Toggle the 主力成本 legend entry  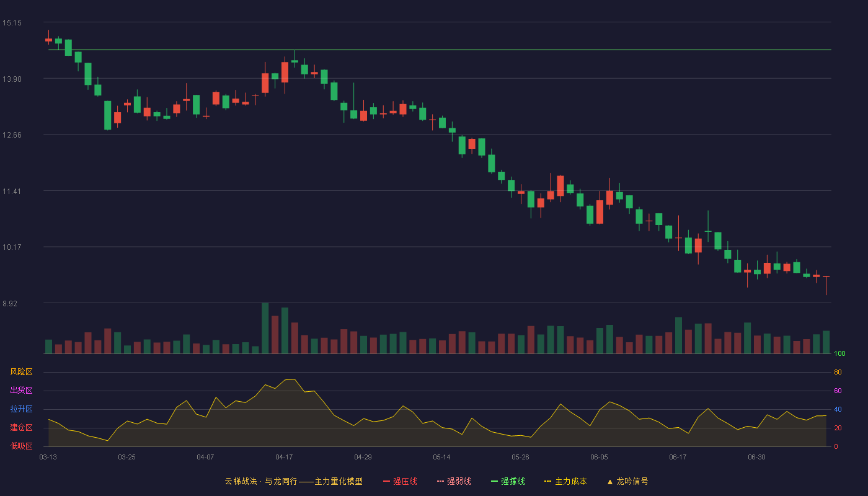click(565, 481)
